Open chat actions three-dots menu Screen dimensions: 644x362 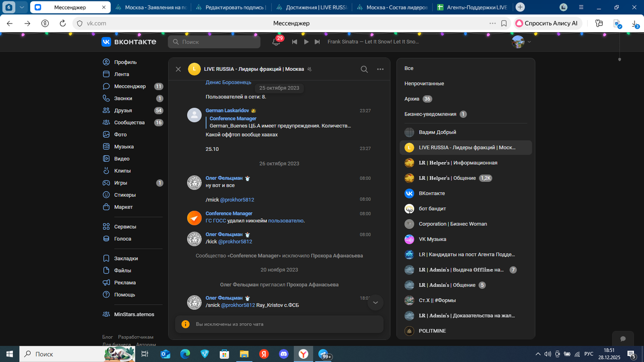click(x=380, y=69)
